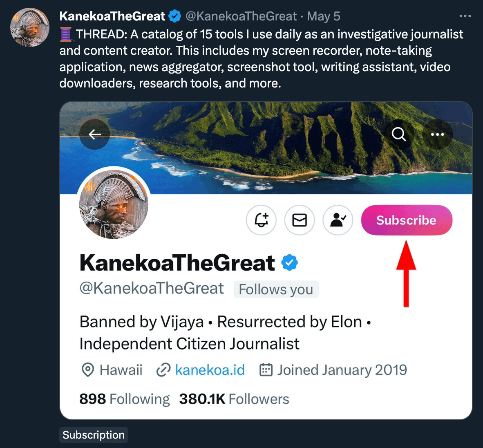Open the kanekoa.id website link
483x448 pixels.
pos(210,370)
